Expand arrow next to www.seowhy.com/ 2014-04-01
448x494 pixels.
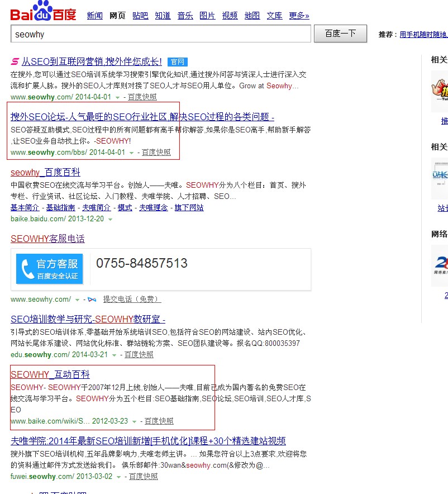click(117, 98)
